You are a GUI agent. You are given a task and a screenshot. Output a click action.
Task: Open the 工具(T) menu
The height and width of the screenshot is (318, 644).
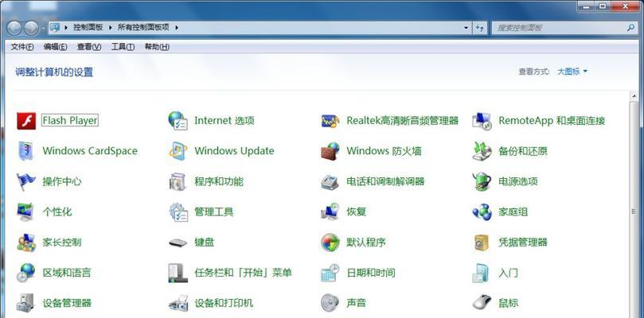(x=123, y=47)
